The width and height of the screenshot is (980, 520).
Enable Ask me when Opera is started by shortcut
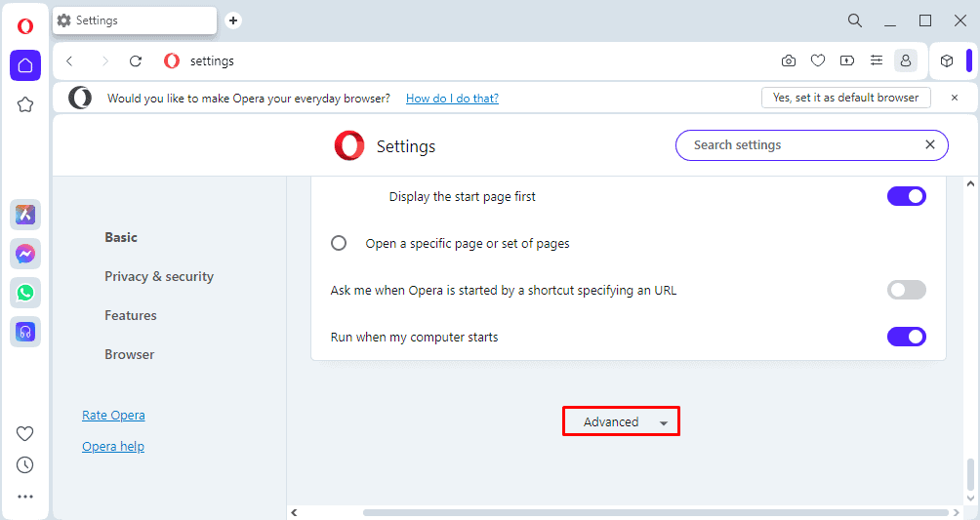pyautogui.click(x=906, y=290)
